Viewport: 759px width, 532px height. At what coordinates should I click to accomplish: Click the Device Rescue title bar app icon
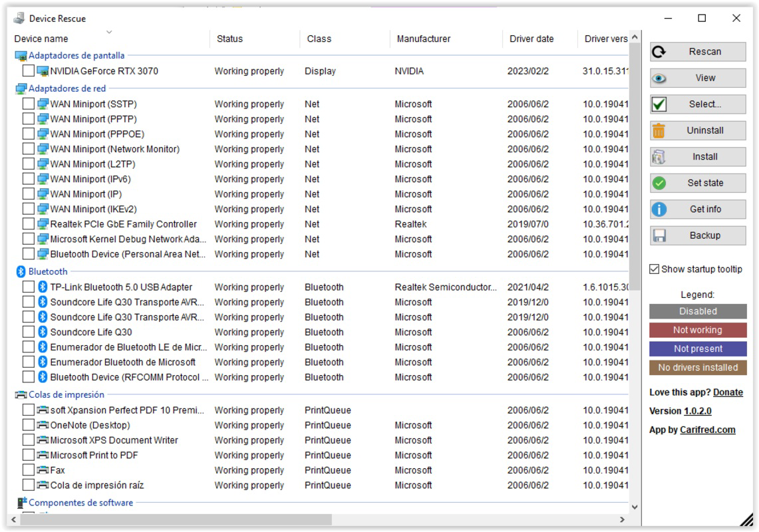[19, 19]
